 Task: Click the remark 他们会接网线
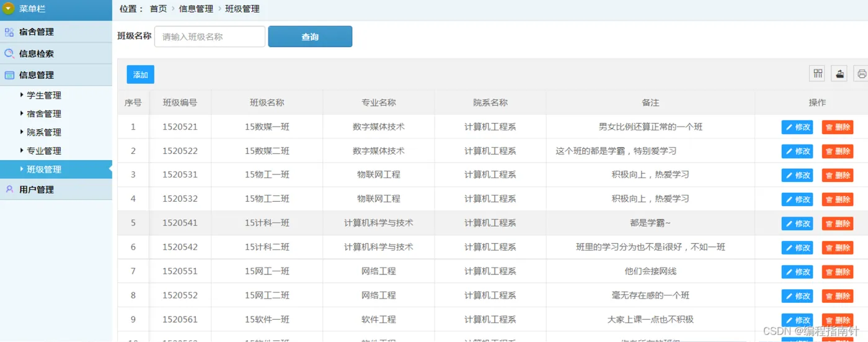[650, 271]
